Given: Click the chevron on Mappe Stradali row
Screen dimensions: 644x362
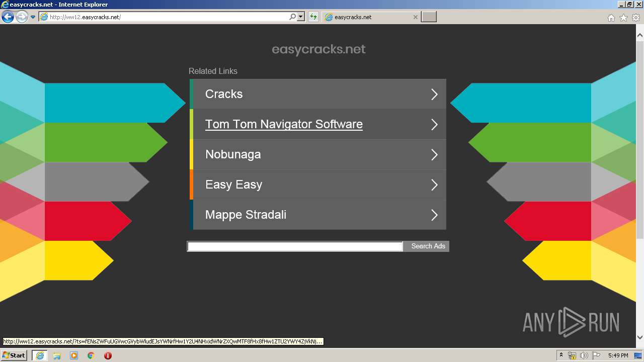Looking at the screenshot, I should tap(434, 215).
